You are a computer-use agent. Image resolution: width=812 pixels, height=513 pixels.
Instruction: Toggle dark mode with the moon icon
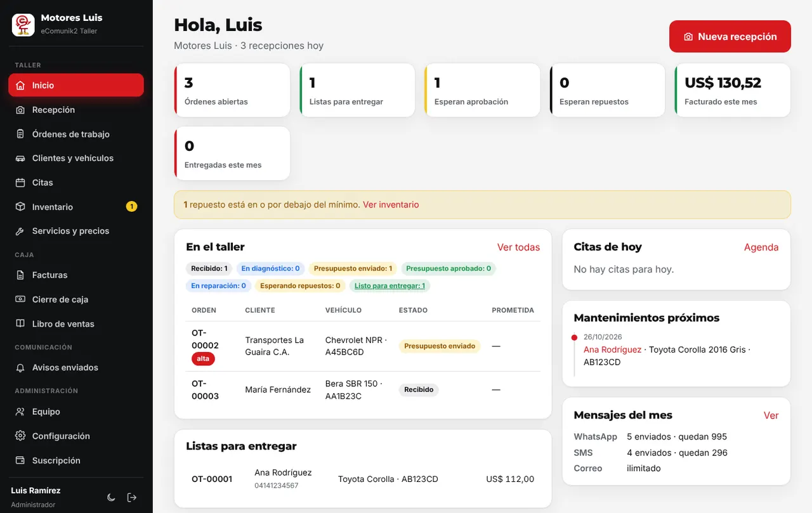click(x=111, y=497)
